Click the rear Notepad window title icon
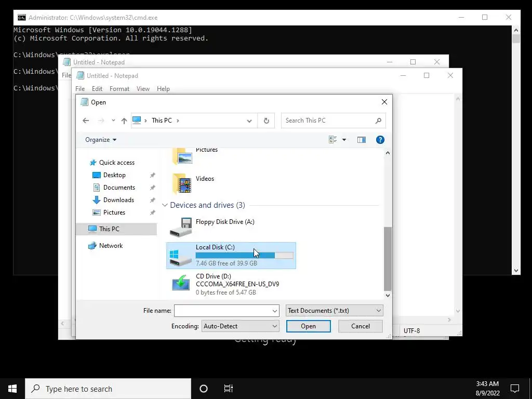 [66, 62]
